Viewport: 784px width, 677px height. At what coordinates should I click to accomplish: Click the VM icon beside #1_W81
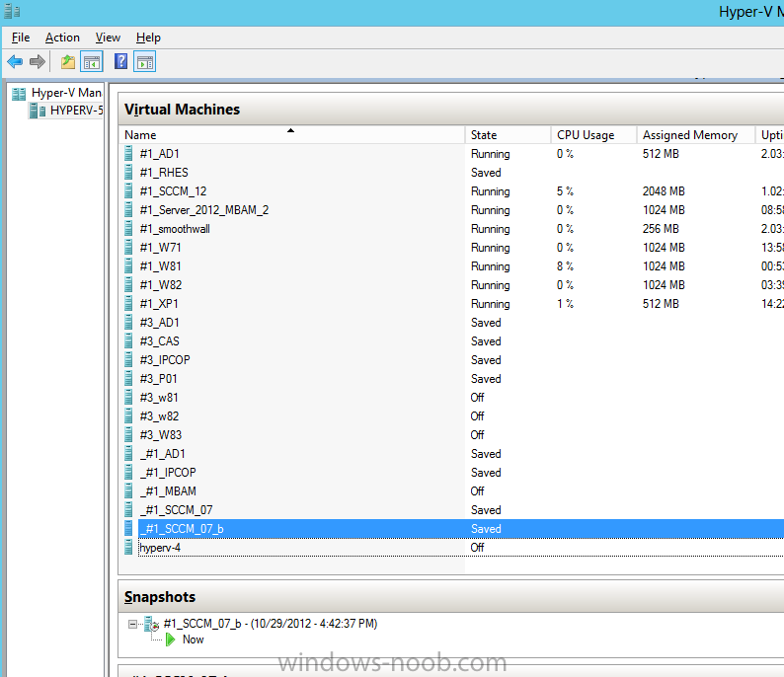pos(128,265)
